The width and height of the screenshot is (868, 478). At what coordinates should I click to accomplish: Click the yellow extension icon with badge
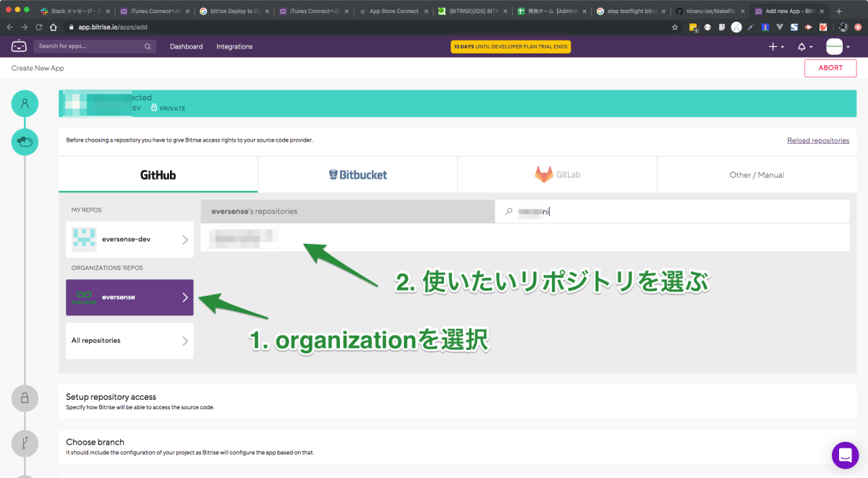coord(693,27)
